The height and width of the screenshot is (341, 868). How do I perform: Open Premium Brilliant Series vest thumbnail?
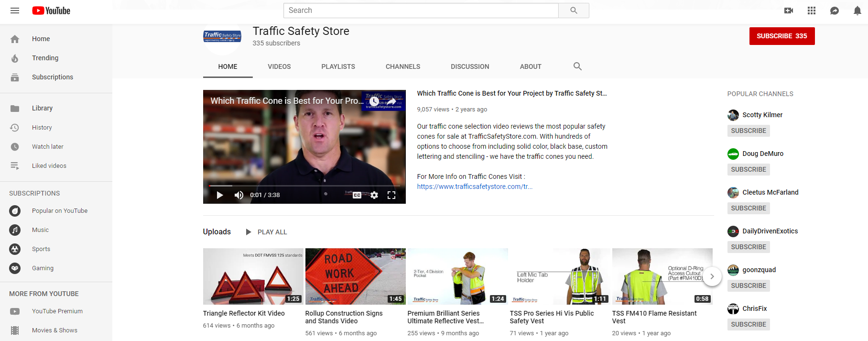[x=458, y=276]
